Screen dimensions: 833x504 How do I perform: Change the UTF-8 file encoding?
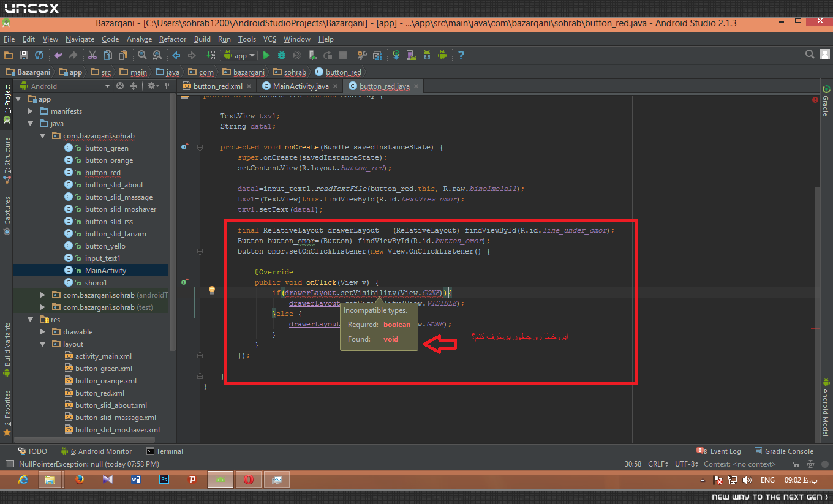[x=686, y=464]
